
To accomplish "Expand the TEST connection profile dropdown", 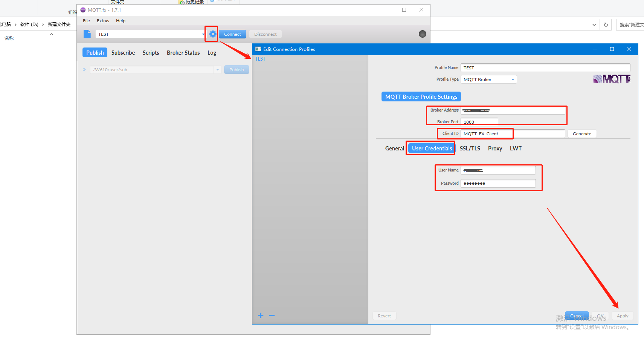I will click(203, 34).
